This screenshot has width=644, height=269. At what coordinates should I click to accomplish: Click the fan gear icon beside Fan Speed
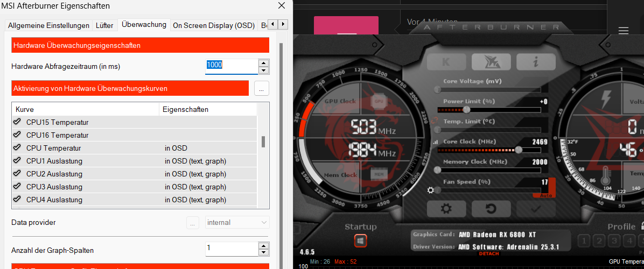(430, 190)
